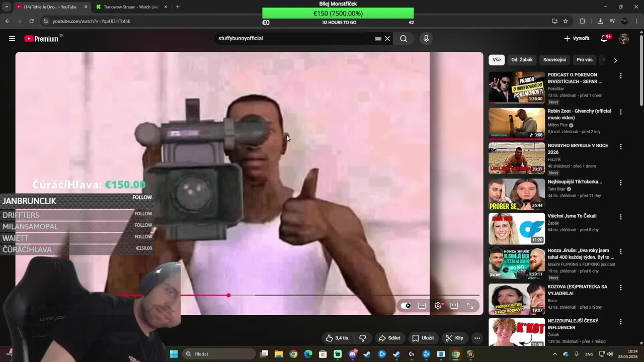Select the Vše filter chip
The width and height of the screenshot is (644, 362).
[x=497, y=60]
